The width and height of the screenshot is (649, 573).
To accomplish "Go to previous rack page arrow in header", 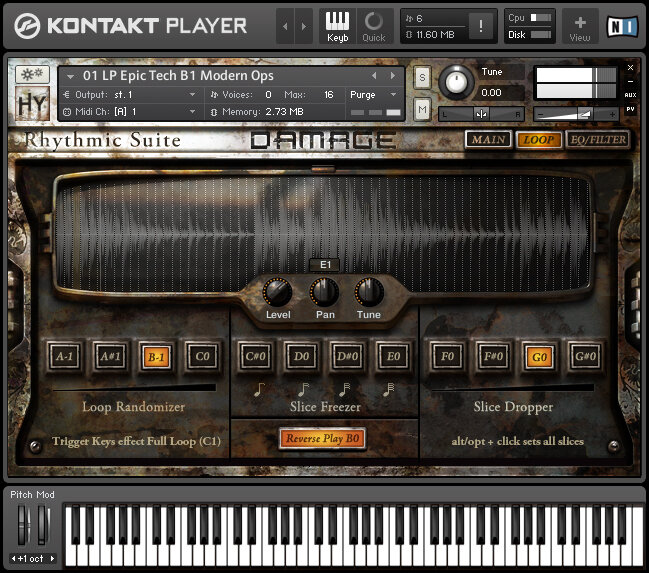I will point(285,26).
